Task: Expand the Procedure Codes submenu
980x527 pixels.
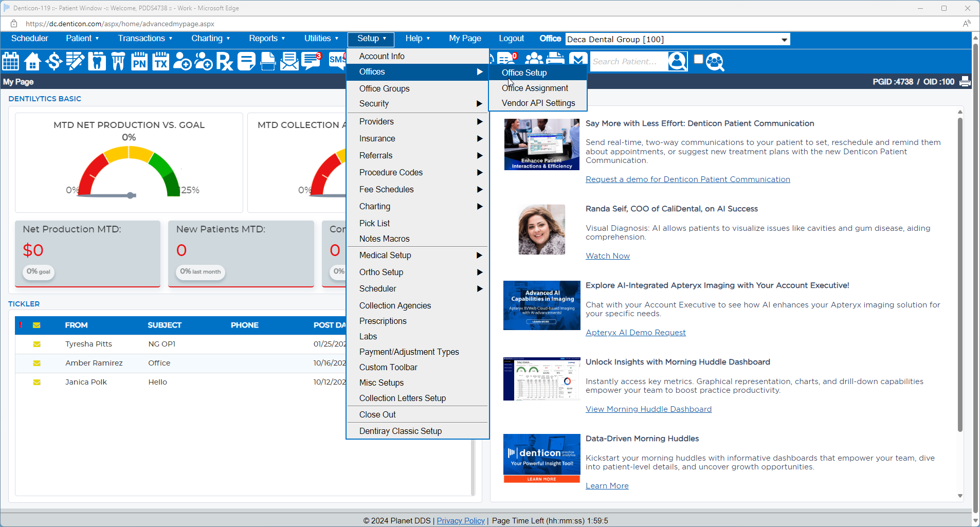Action: click(418, 172)
